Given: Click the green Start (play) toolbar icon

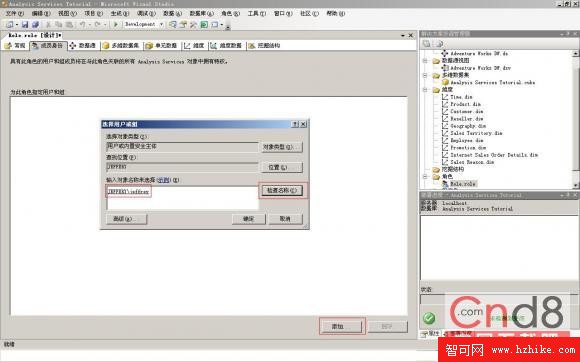Looking at the screenshot, I should point(115,24).
